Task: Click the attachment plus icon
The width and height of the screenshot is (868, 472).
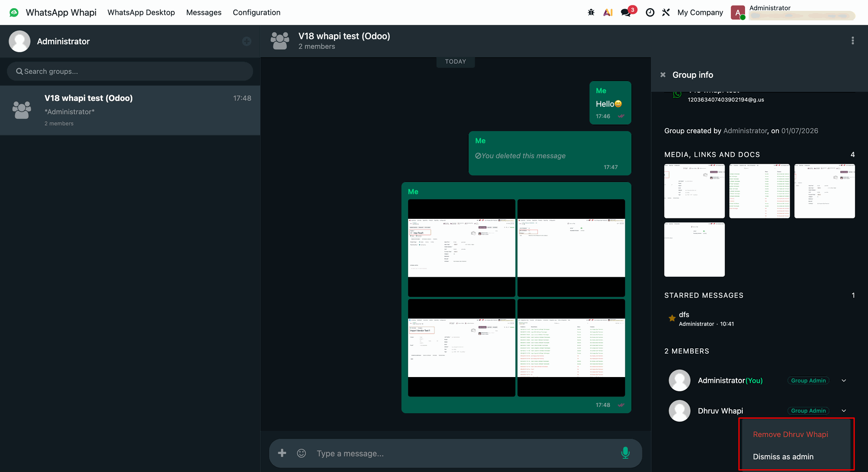Action: 282,453
